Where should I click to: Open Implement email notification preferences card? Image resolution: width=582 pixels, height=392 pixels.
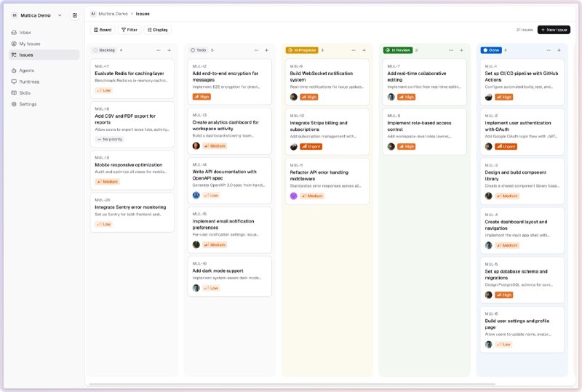[x=230, y=230]
